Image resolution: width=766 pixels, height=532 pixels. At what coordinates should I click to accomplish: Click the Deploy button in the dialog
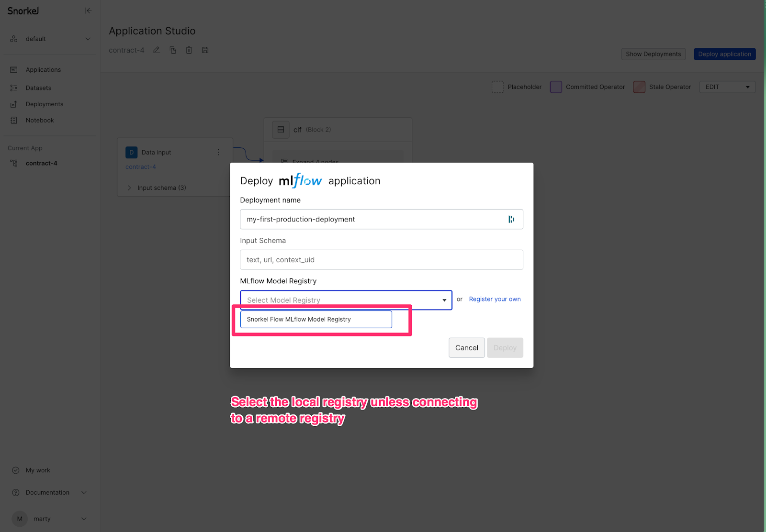coord(505,348)
